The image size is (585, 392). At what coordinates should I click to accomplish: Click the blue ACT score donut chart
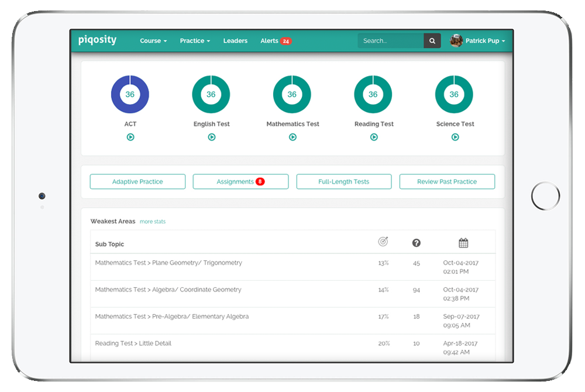[x=130, y=94]
